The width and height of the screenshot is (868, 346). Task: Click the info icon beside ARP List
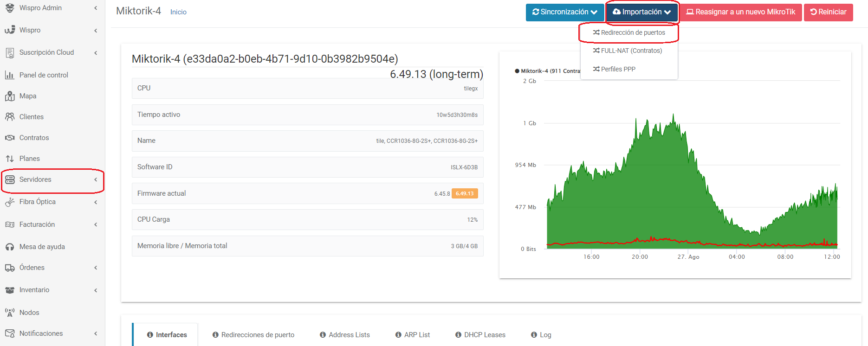(x=398, y=335)
